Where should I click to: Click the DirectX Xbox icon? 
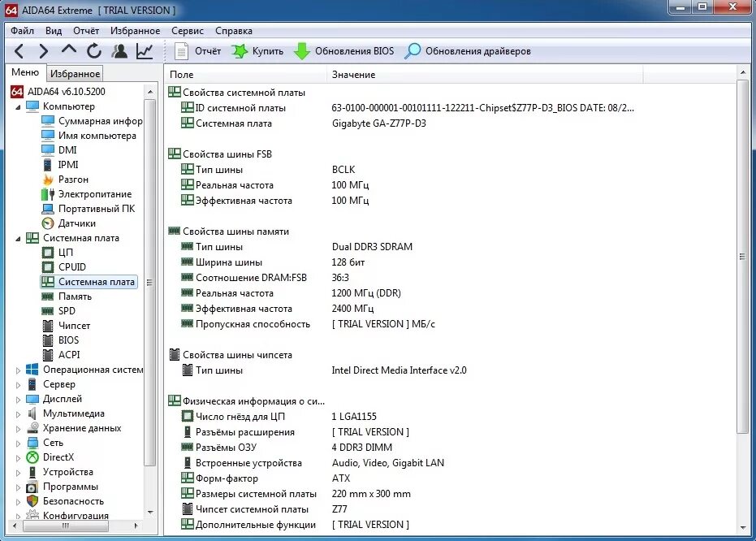point(32,457)
